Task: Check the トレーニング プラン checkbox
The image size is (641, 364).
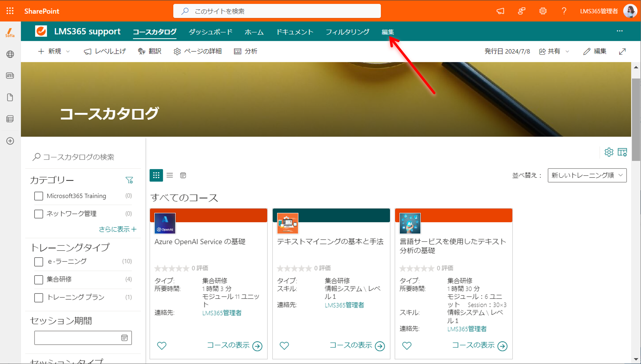Action: [x=39, y=297]
